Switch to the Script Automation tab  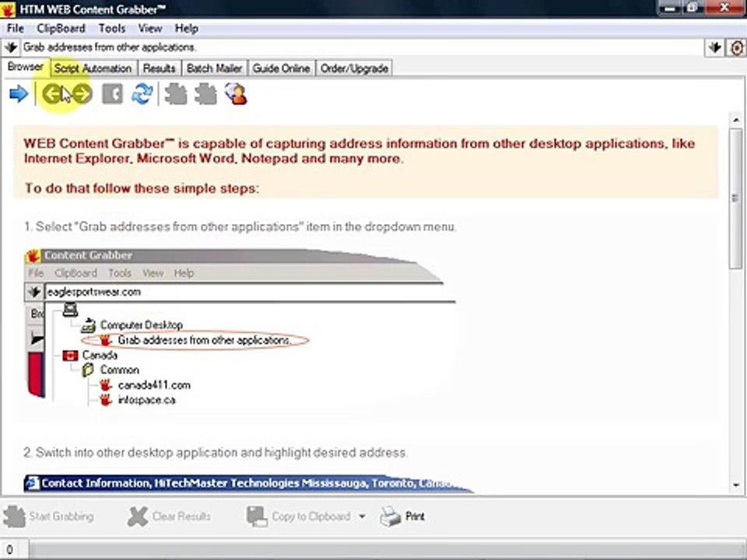click(93, 68)
